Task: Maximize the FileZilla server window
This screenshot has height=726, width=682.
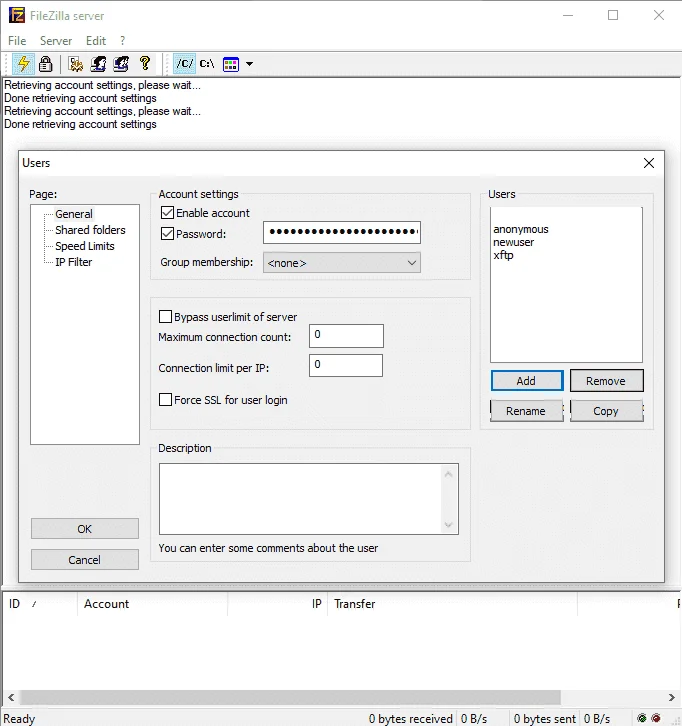Action: pos(613,15)
